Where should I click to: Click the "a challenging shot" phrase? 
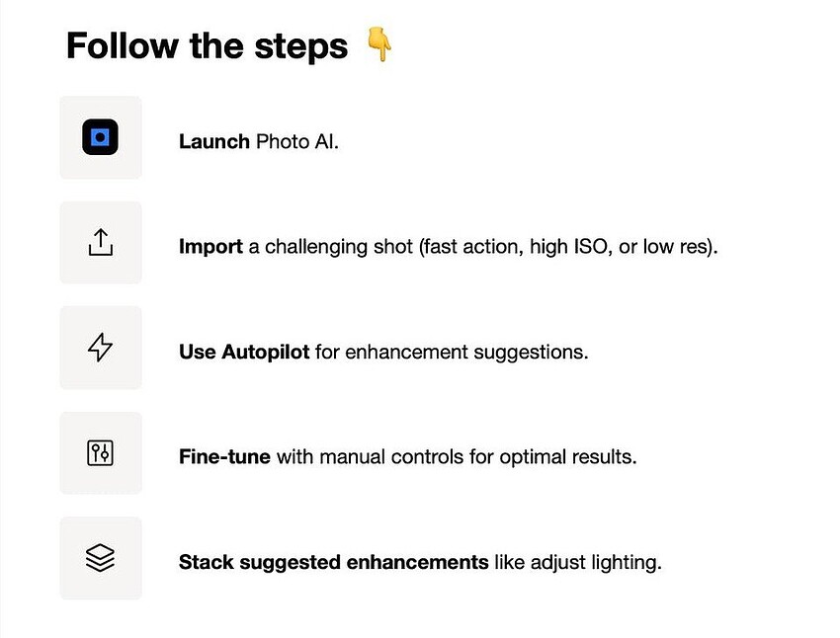(x=331, y=246)
